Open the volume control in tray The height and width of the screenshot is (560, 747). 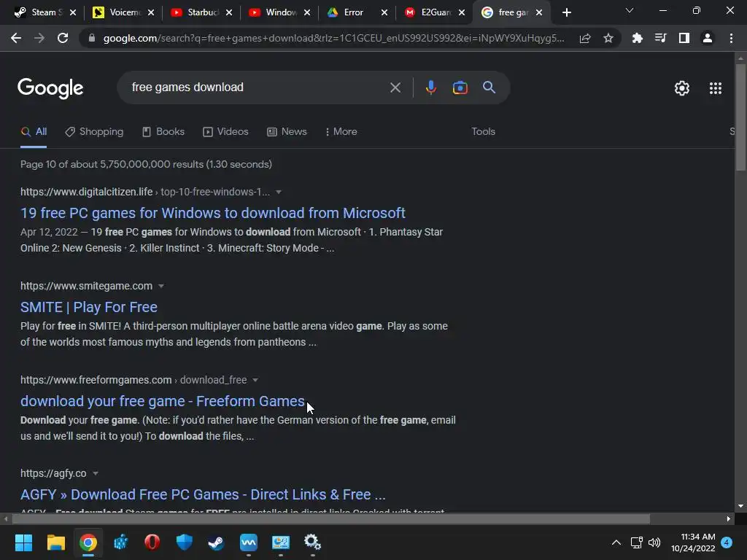click(654, 542)
